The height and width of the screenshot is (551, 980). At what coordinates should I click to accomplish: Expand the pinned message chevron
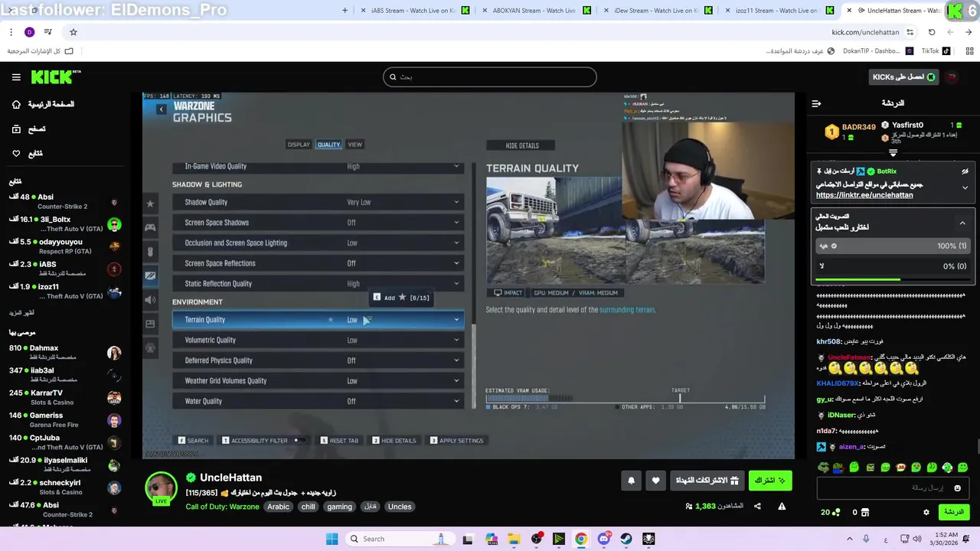tap(965, 187)
